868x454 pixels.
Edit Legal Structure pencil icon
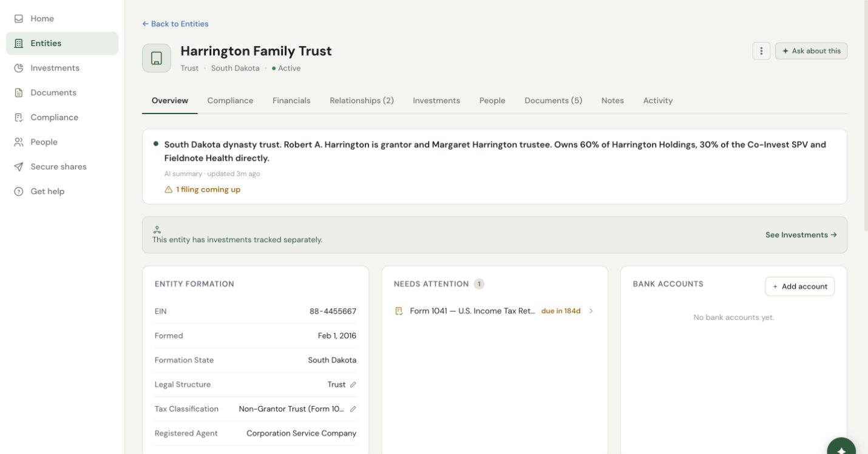(353, 385)
